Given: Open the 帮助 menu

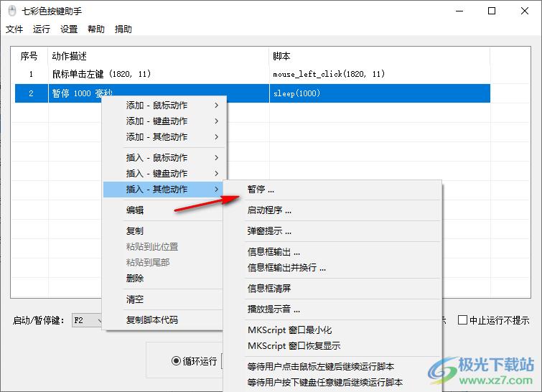Looking at the screenshot, I should 96,29.
